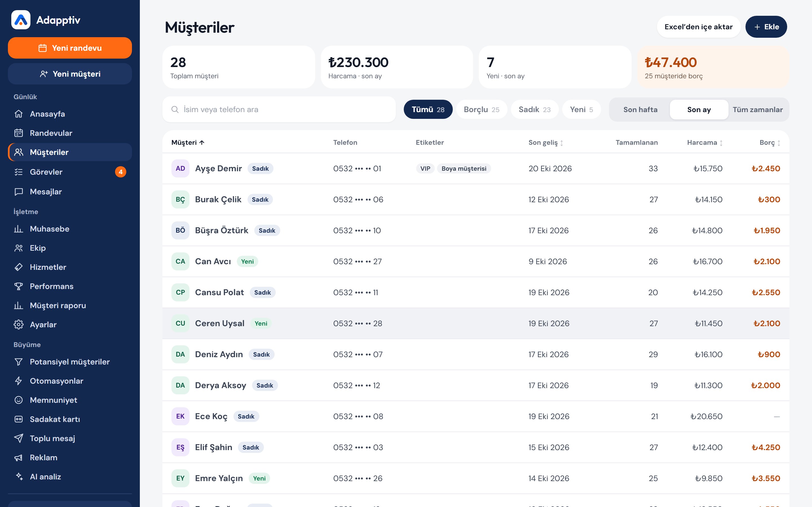Focus the İsim veya telefon ara field
This screenshot has width=812, height=507.
[x=279, y=109]
